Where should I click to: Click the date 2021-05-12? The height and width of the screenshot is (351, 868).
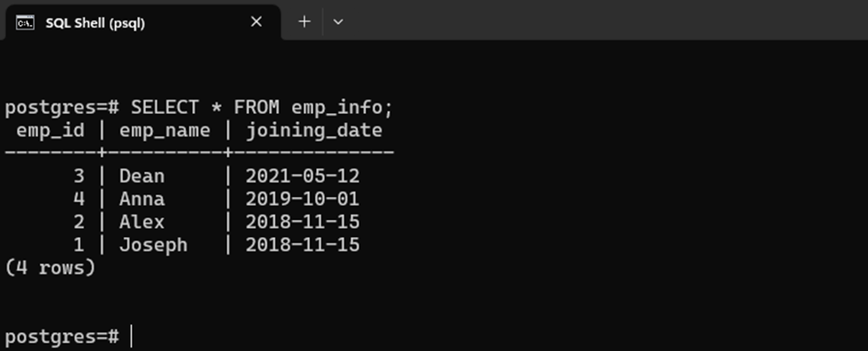tap(303, 176)
